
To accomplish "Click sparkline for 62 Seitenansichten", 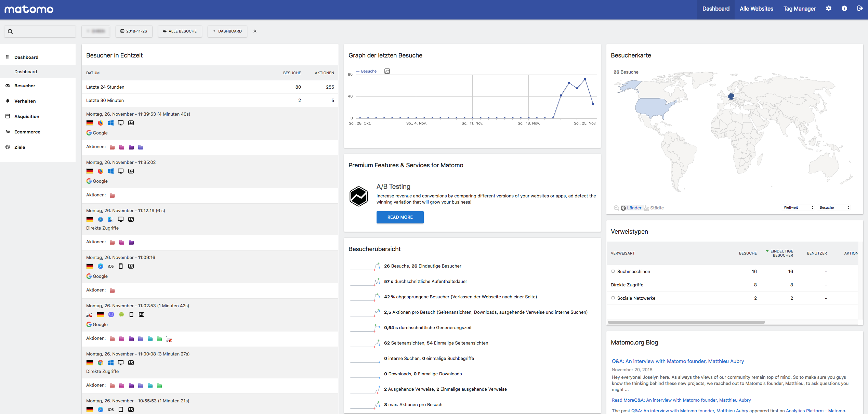I will [365, 343].
